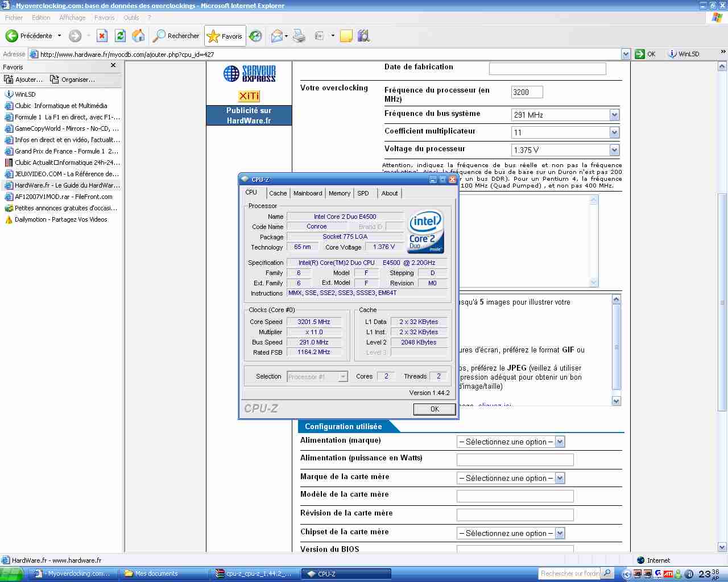
Task: Click Organiser in Favoris panel
Action: tap(73, 80)
